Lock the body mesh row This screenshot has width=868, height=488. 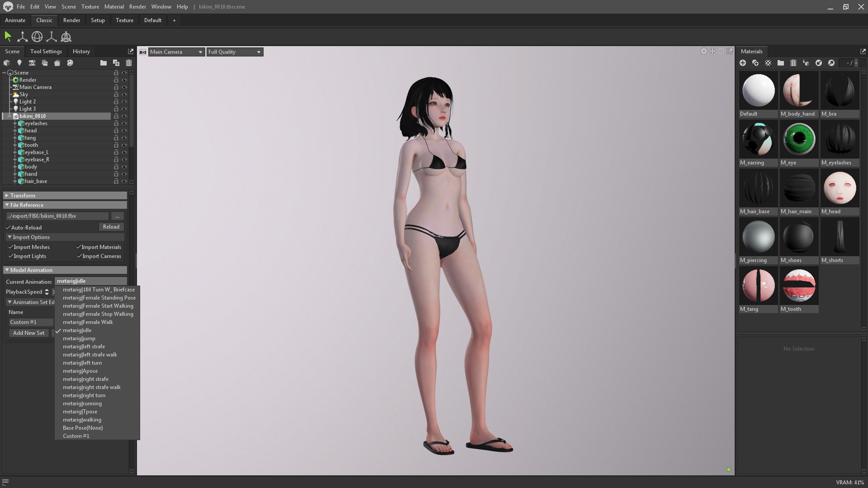click(x=116, y=167)
